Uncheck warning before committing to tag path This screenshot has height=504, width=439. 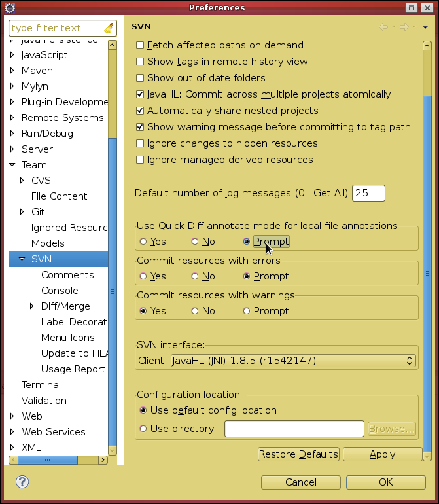(140, 127)
